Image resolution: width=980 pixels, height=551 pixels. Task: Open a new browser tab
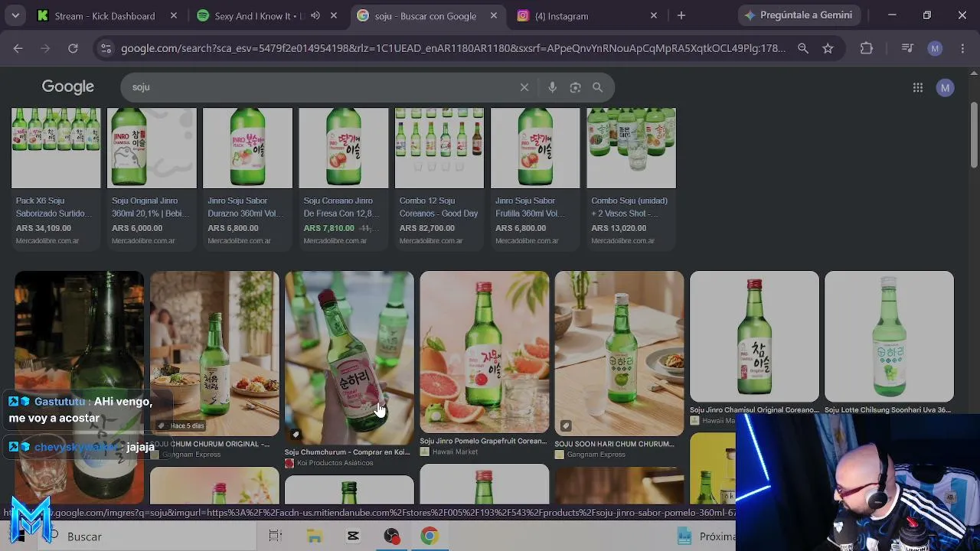(x=681, y=15)
